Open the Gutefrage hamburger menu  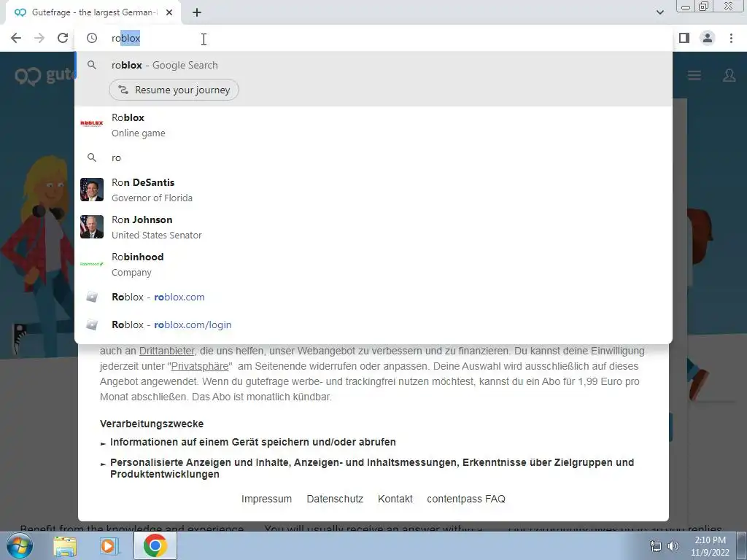pos(694,75)
